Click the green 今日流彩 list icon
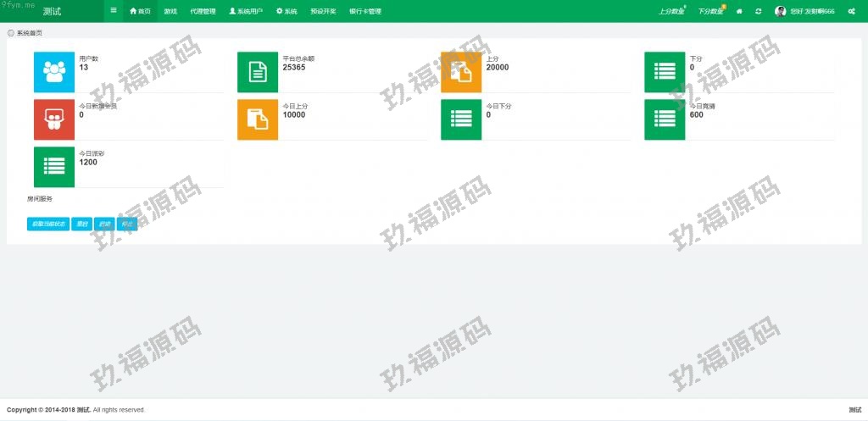868x421 pixels. [x=54, y=167]
